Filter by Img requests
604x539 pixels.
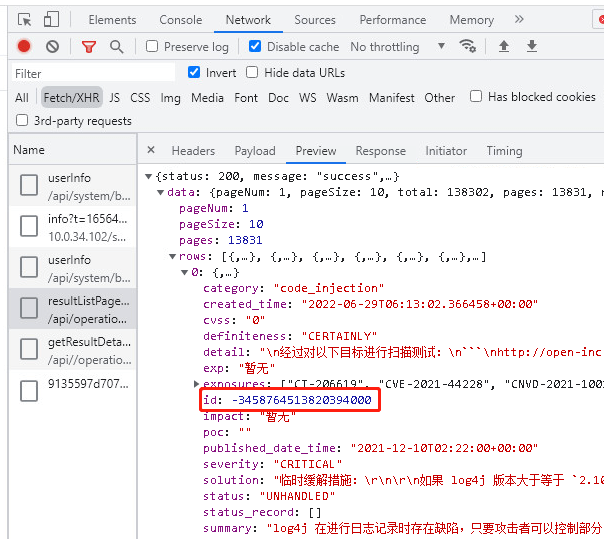[x=170, y=98]
